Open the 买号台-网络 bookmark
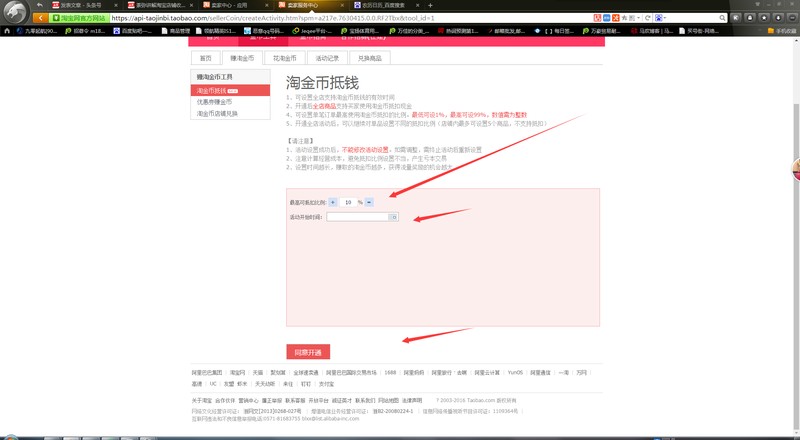Viewport: 800px width, 440px height. 699,31
